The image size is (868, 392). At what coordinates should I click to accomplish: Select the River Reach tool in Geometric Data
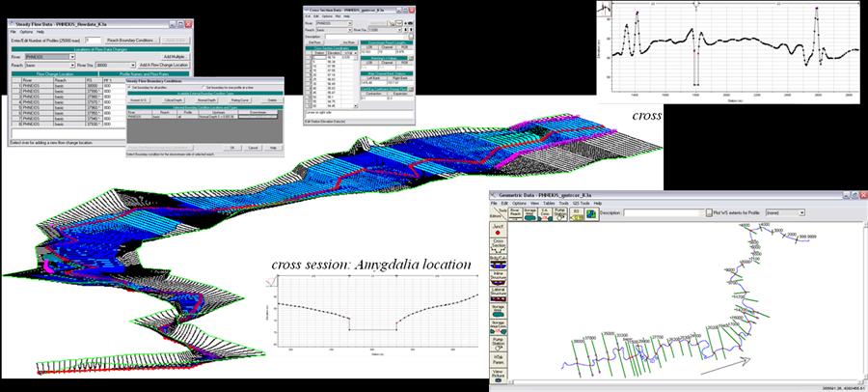point(515,214)
